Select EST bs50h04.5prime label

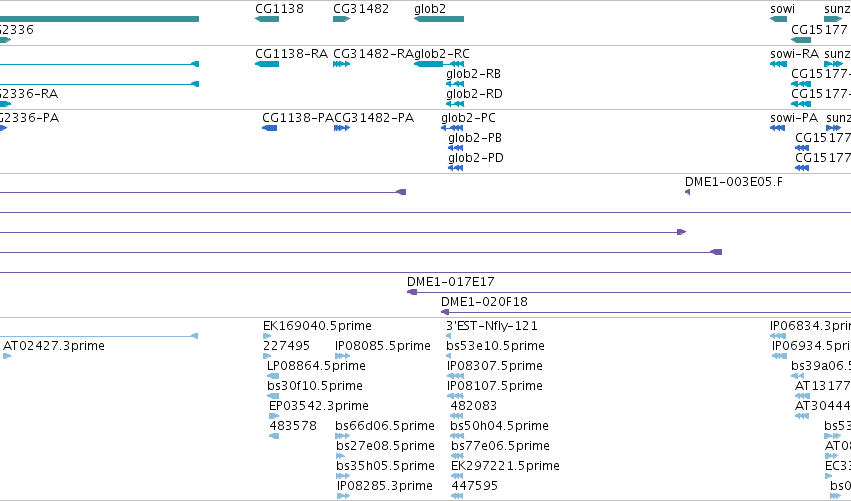[499, 426]
